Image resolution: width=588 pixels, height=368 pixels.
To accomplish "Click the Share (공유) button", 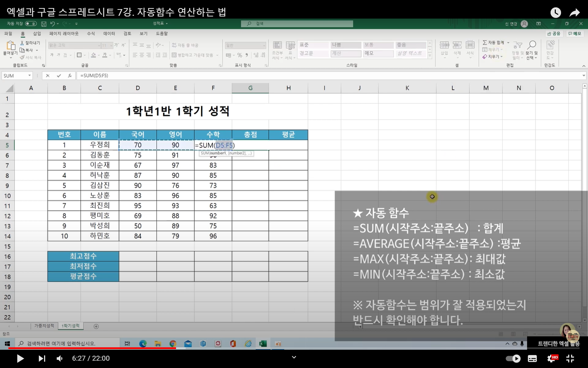I will coord(554,34).
